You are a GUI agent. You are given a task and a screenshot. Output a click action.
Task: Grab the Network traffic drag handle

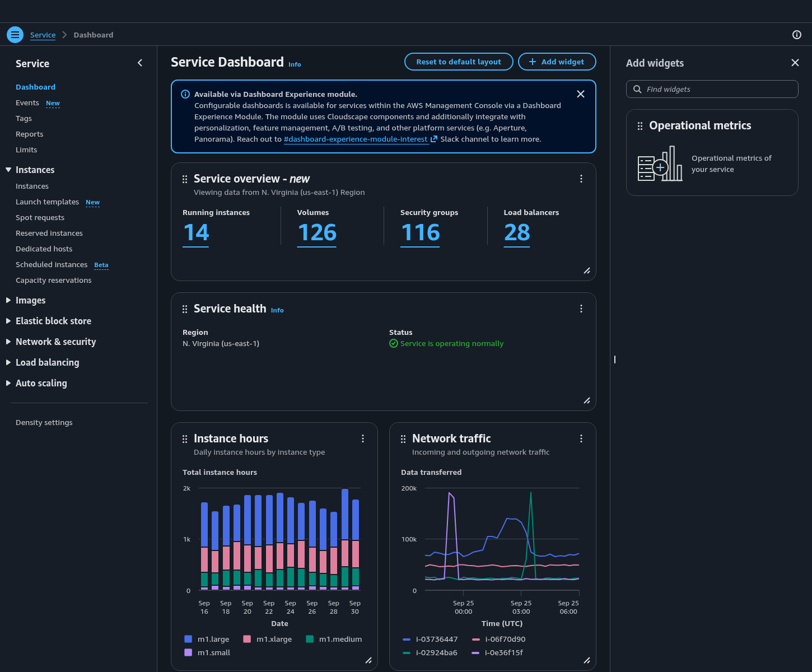(403, 439)
